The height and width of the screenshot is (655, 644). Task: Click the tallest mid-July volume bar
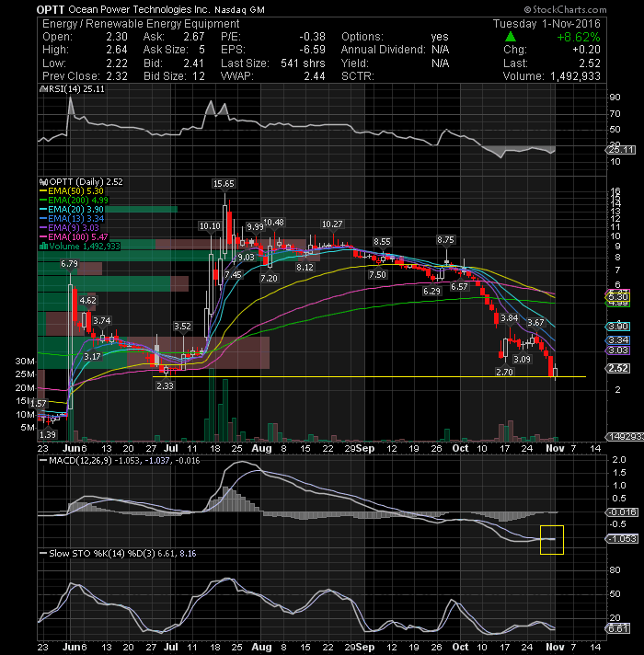click(212, 405)
